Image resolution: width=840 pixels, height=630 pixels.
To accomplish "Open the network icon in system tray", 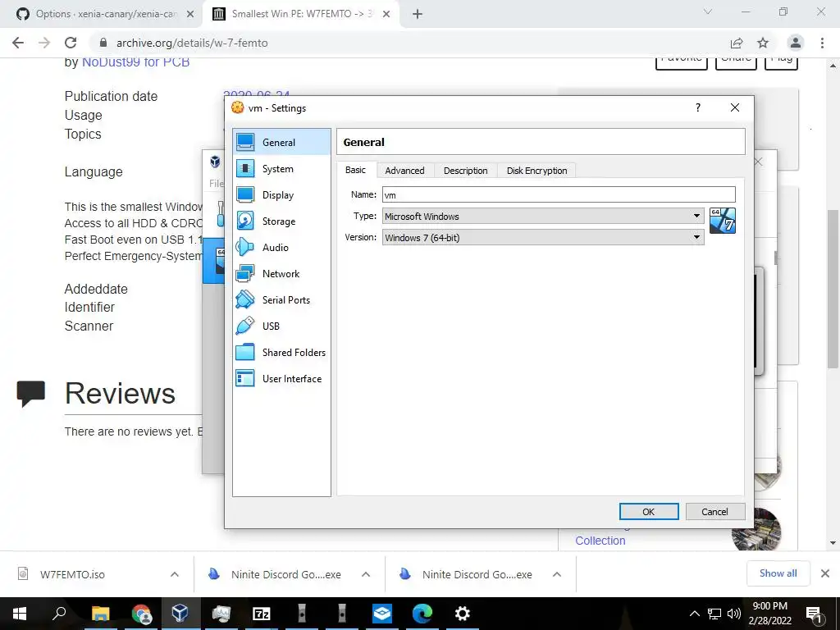I will click(x=714, y=614).
